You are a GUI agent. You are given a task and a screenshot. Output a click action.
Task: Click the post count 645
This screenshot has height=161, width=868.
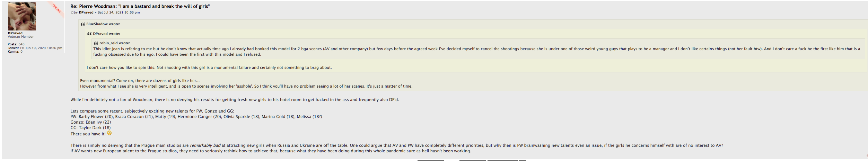(21, 44)
